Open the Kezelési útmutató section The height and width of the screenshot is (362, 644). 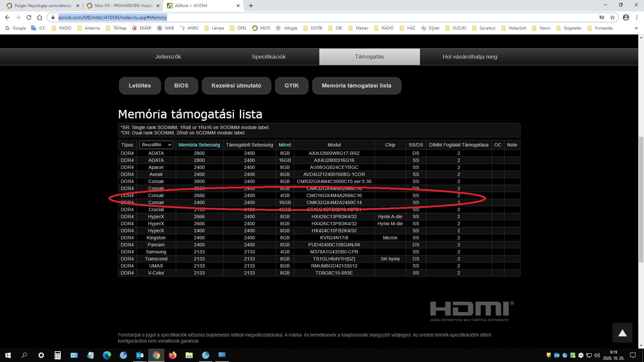click(236, 86)
